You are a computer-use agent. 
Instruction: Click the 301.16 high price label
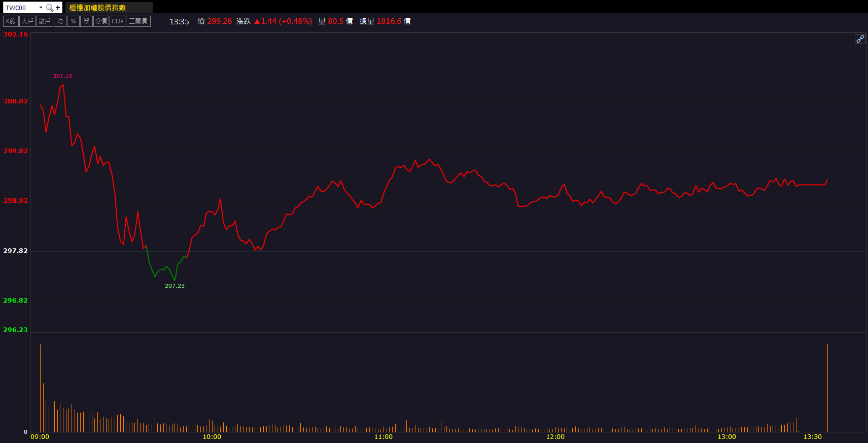coord(62,76)
